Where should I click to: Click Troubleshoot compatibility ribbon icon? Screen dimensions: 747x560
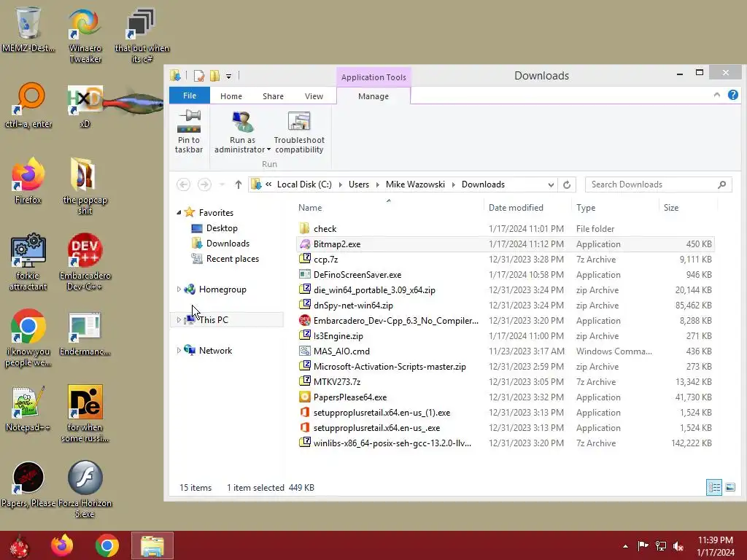tap(299, 131)
